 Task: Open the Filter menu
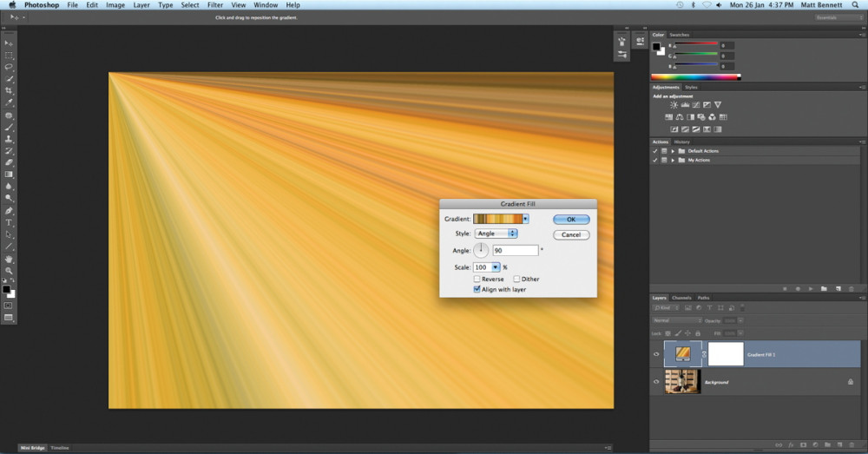(214, 5)
